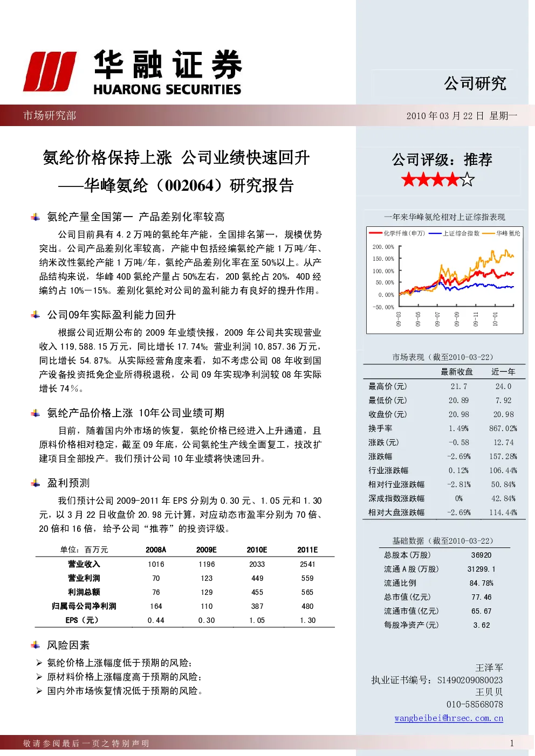Screen dimensions: 535x756
Task: Open the wangbeibei@hrsec.com.cn email link
Action: [x=449, y=718]
